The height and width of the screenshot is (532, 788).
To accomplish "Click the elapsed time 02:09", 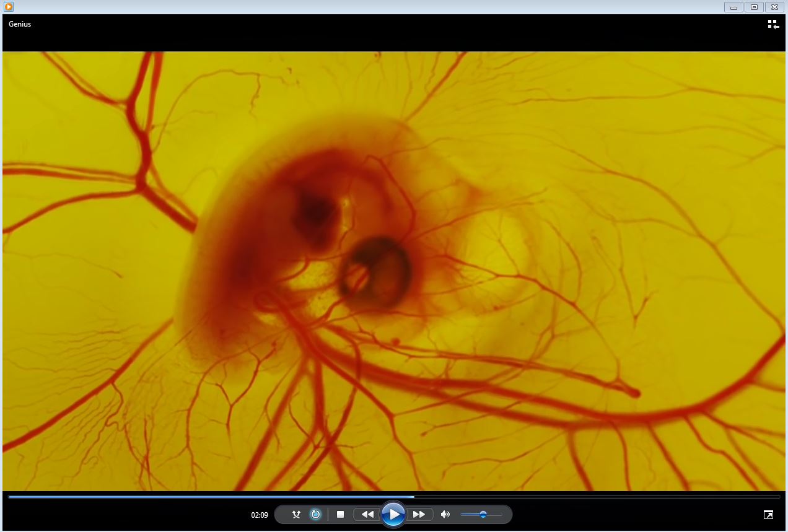I will coord(260,515).
